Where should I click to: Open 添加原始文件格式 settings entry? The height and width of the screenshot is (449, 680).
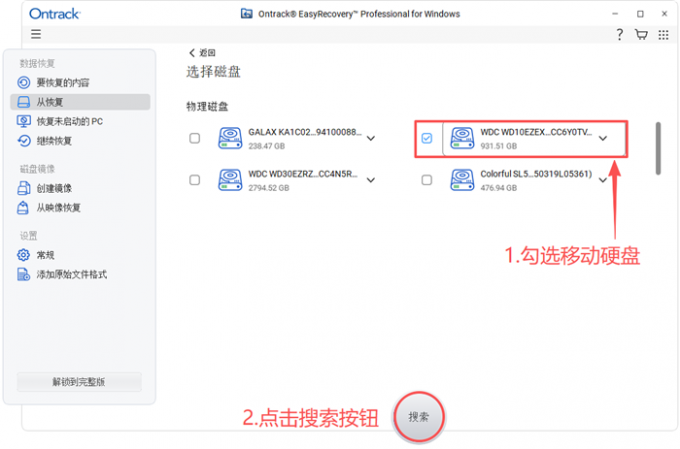(80, 274)
